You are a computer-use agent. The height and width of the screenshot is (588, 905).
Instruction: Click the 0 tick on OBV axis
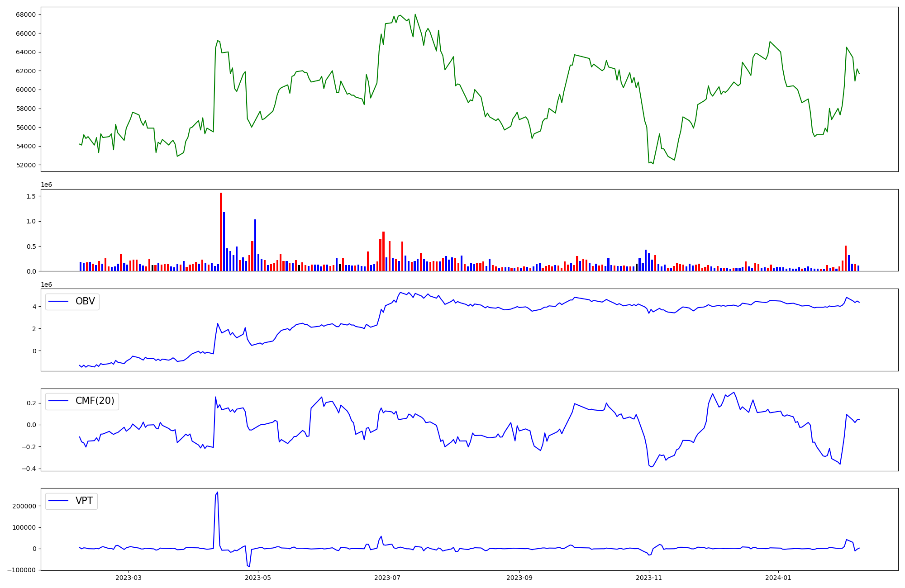(x=34, y=351)
